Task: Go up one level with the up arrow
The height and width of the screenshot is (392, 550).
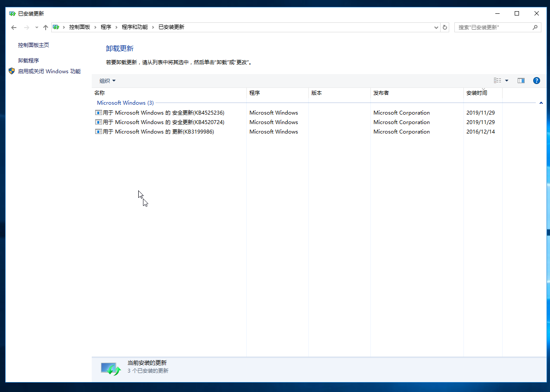Action: click(45, 27)
